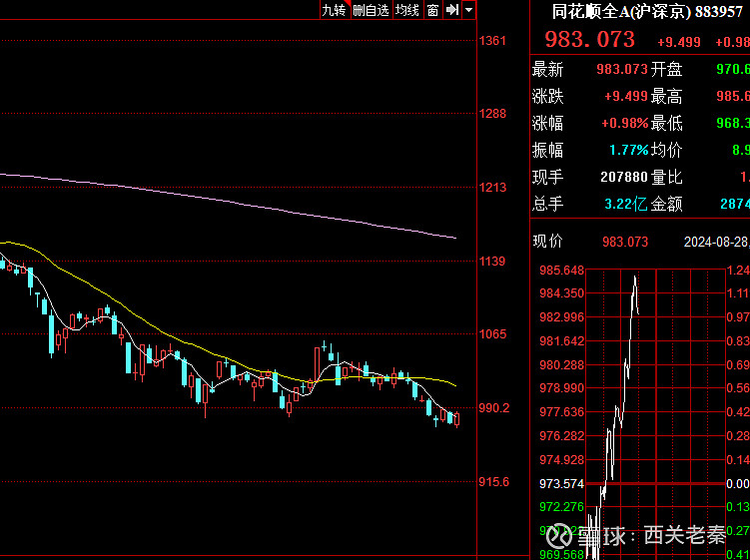Image resolution: width=750 pixels, height=560 pixels.
Task: Click the latest red candlestick on the chart
Action: (x=457, y=419)
